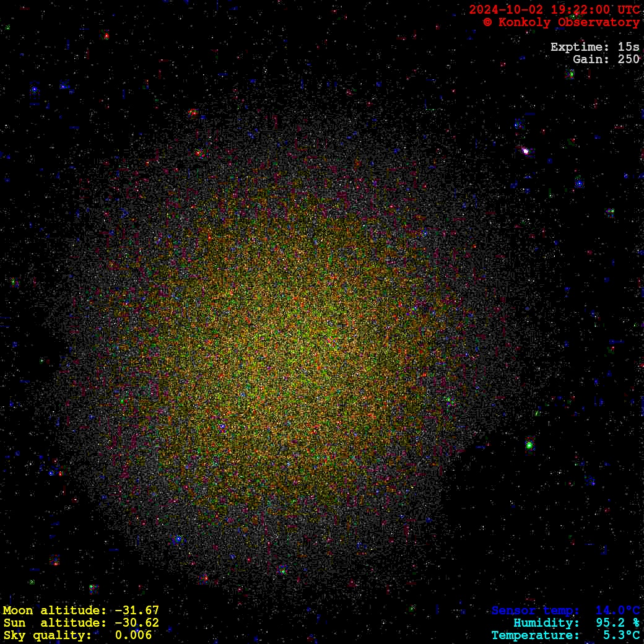Click the Temperature 5.3°C reading
The width and height of the screenshot is (644, 644).
(x=565, y=635)
